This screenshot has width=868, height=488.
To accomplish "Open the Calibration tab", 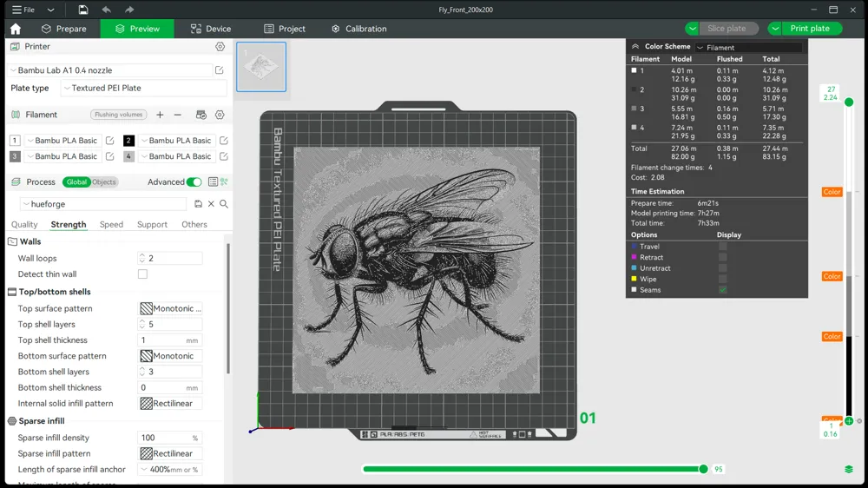I will point(358,29).
